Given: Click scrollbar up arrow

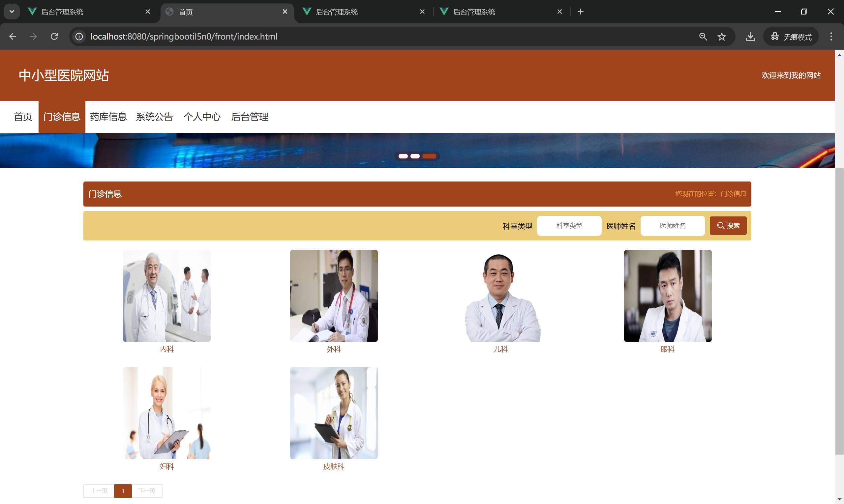Looking at the screenshot, I should [839, 55].
